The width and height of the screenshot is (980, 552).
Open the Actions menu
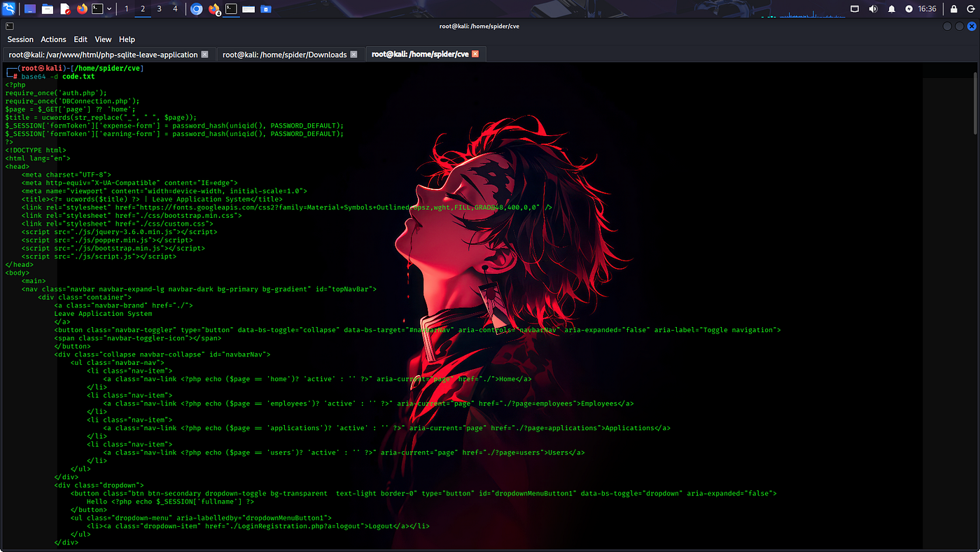(53, 40)
